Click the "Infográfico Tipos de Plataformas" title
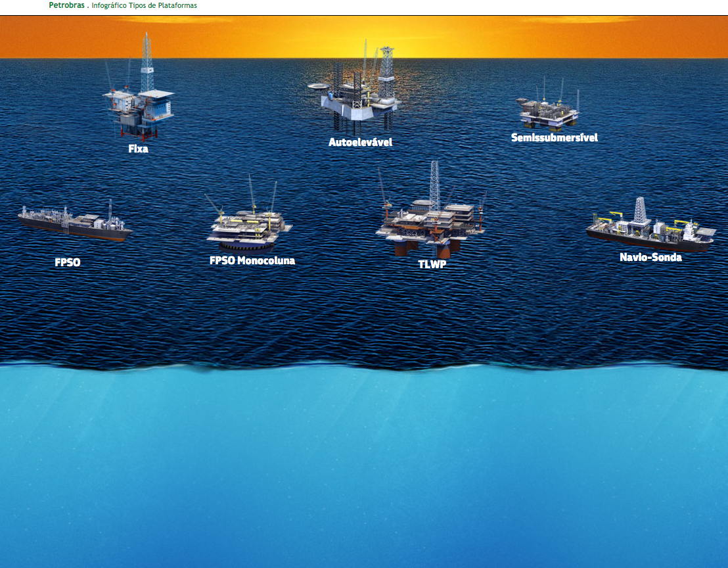Screen dimensions: 728x568 click(x=144, y=5)
